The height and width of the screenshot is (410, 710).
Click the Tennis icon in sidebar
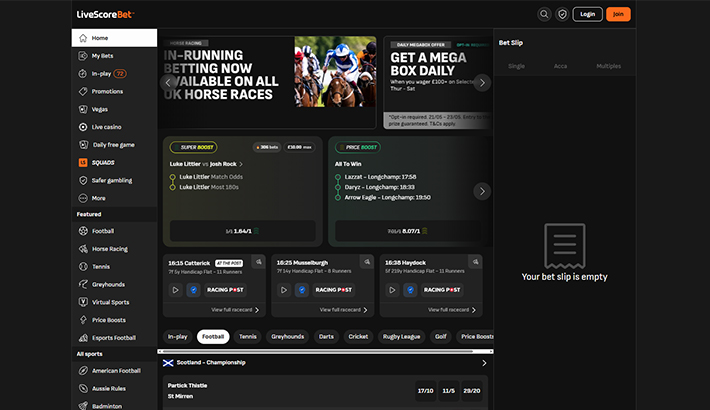tap(83, 266)
